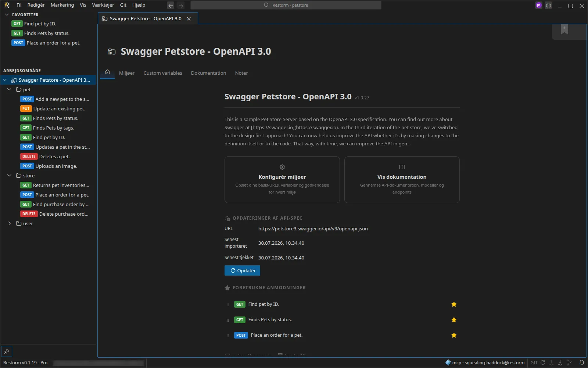Open Find pet by ID in preferred requests

tap(263, 304)
